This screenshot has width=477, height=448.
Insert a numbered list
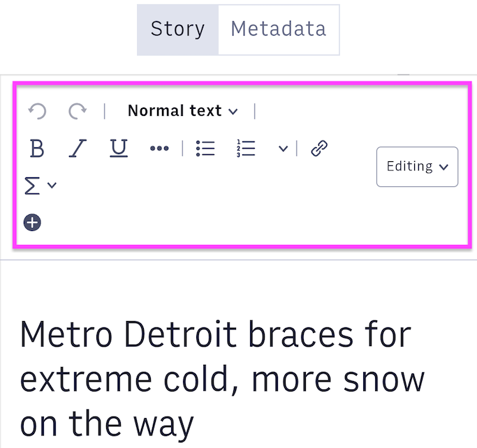point(246,149)
